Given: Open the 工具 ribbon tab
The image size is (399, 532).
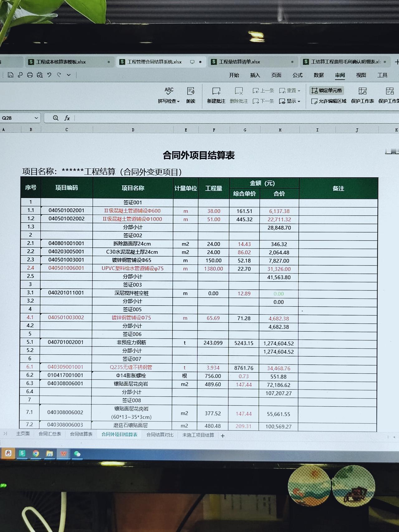Looking at the screenshot, I should point(382,75).
